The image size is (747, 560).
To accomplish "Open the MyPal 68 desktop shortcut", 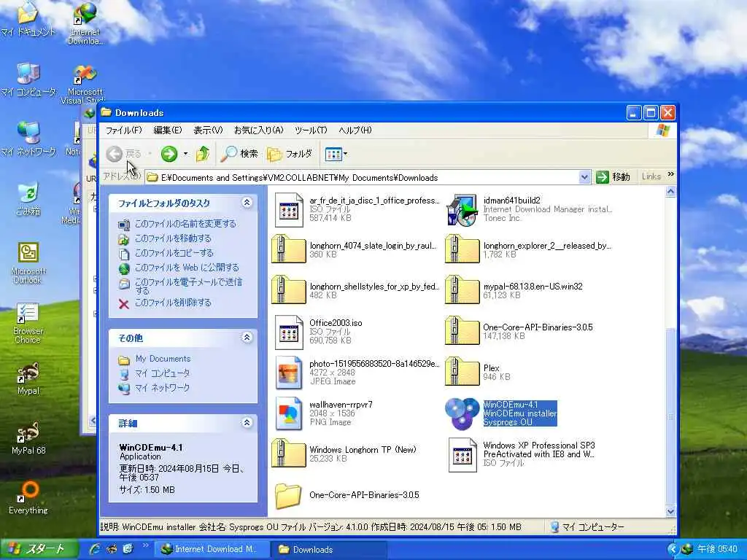I will 28,438.
